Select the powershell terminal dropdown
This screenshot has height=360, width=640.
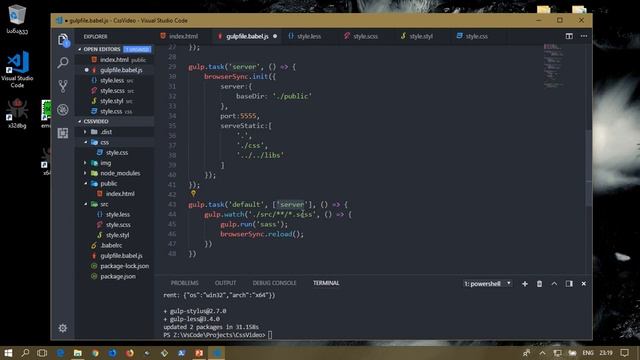[487, 284]
